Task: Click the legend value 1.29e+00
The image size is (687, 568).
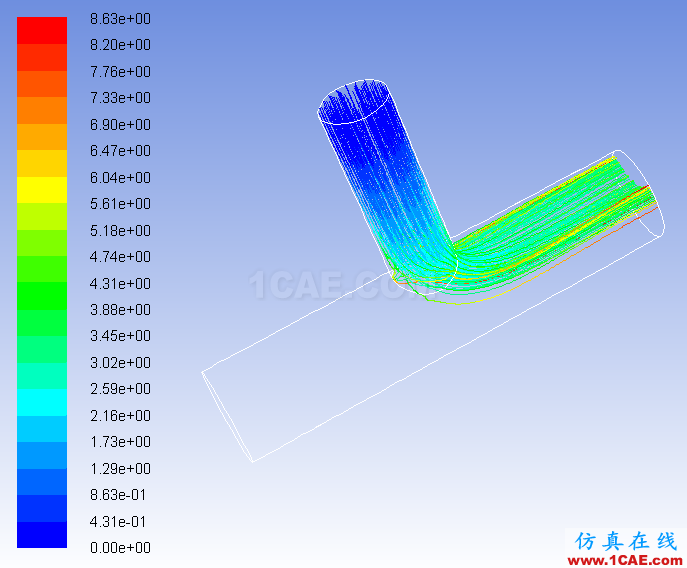Action: [x=120, y=469]
